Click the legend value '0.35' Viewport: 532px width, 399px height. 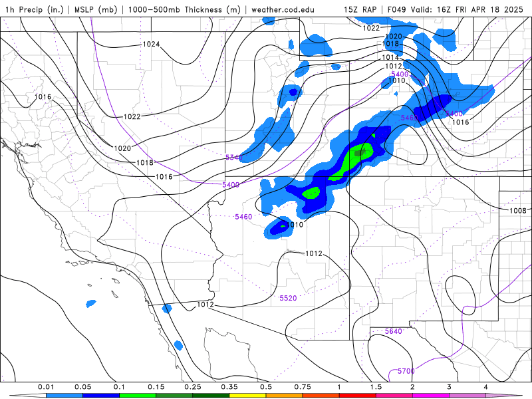[x=229, y=387]
